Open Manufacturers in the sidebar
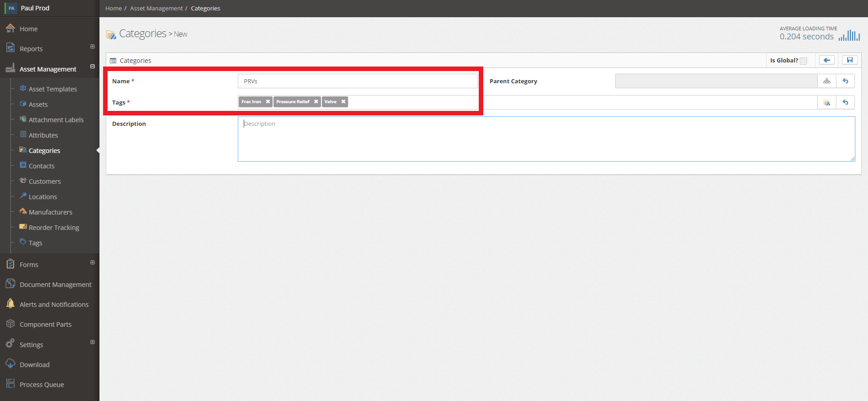Viewport: 868px width, 401px height. tap(50, 212)
